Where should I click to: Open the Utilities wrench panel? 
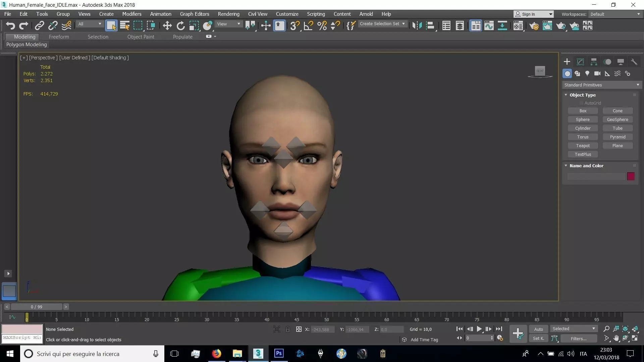pyautogui.click(x=634, y=62)
